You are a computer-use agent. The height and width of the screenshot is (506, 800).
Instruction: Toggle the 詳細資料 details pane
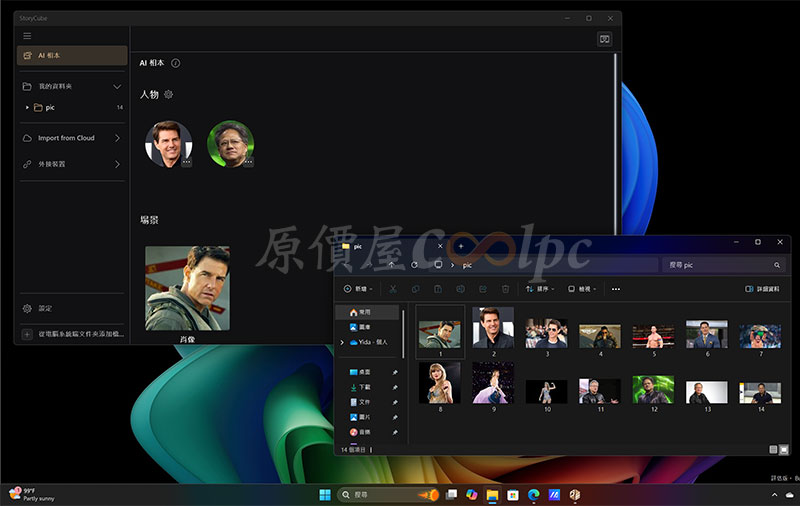click(x=762, y=289)
